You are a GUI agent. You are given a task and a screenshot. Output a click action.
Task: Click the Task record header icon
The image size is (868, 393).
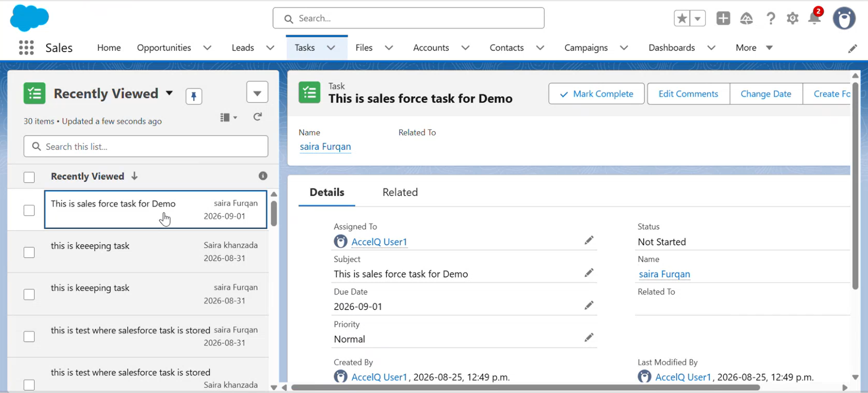pos(309,93)
